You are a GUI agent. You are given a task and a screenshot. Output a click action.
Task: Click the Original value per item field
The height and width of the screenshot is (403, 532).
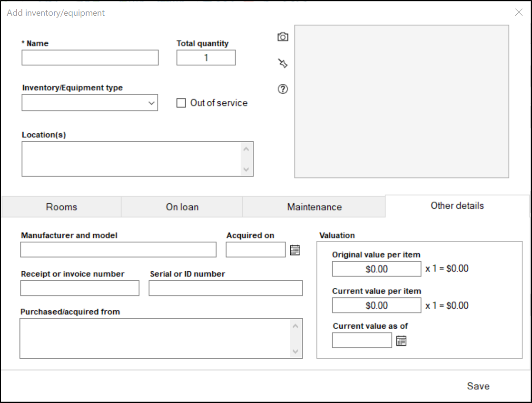point(376,269)
